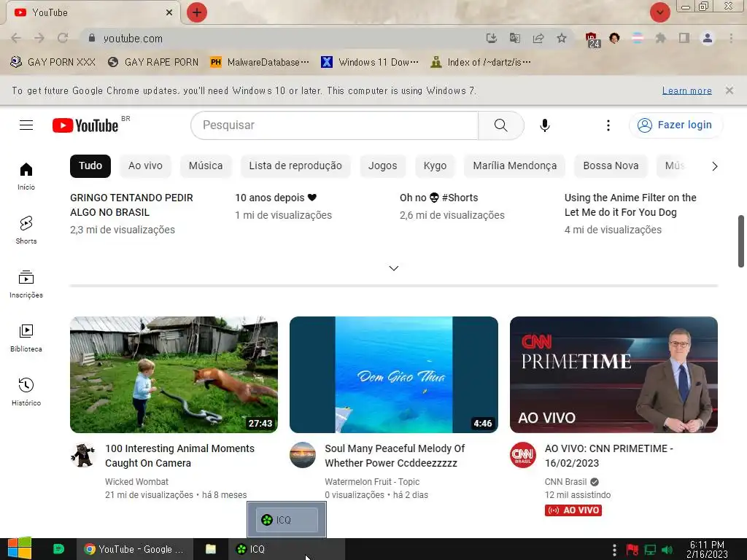Image resolution: width=747 pixels, height=560 pixels.
Task: Click the search magnifier button
Action: point(500,125)
